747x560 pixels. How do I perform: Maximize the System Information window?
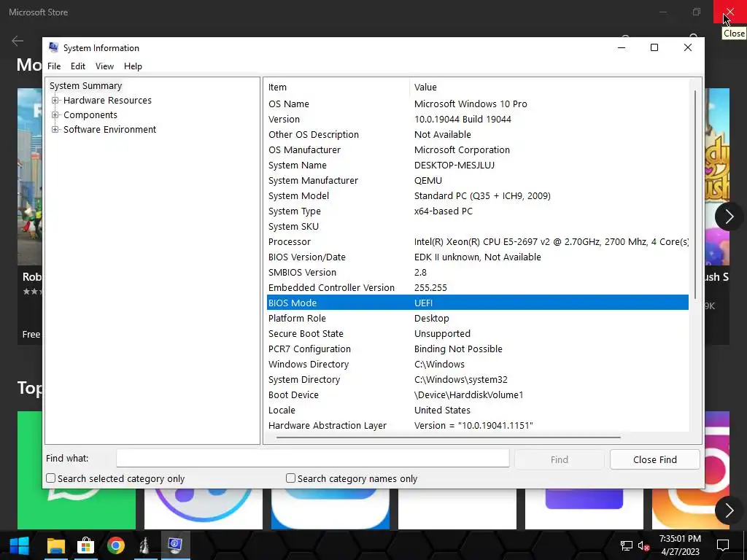point(654,47)
